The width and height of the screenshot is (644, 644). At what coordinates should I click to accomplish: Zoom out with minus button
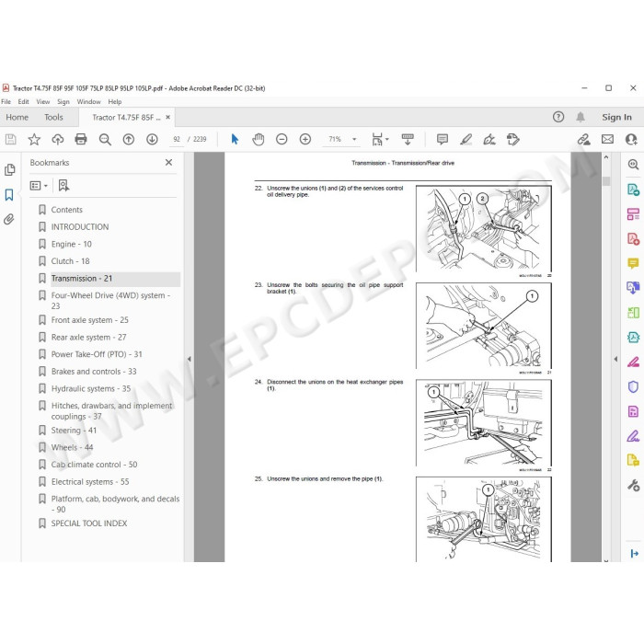[x=282, y=140]
